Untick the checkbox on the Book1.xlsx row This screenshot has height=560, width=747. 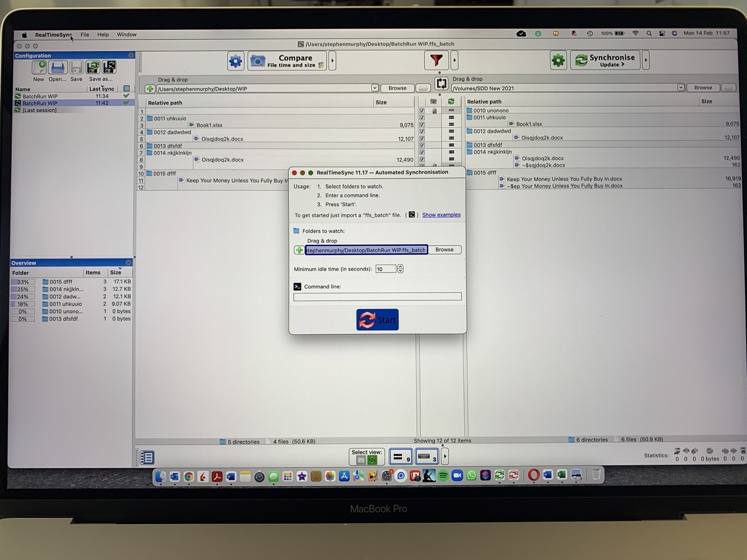tap(422, 124)
